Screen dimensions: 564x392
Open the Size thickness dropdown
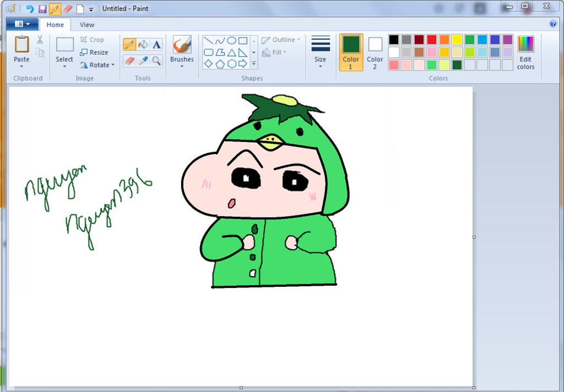pyautogui.click(x=321, y=52)
